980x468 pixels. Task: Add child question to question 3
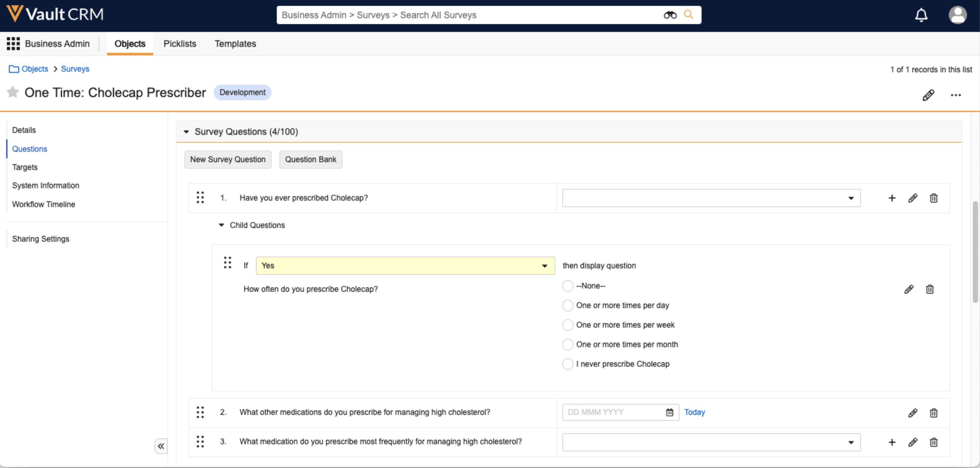pyautogui.click(x=892, y=442)
